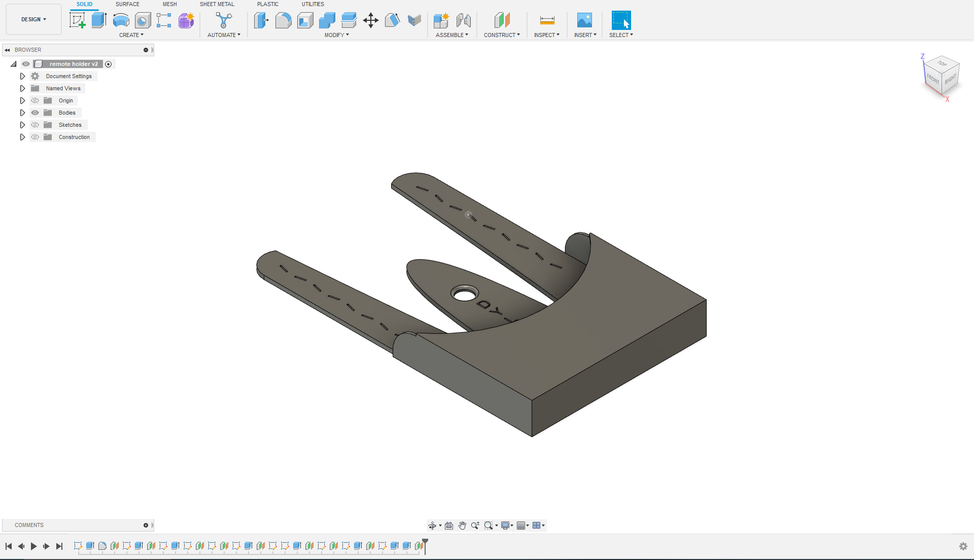The image size is (974, 560).
Task: Click the Appearance icon in Modify
Action: point(414,20)
